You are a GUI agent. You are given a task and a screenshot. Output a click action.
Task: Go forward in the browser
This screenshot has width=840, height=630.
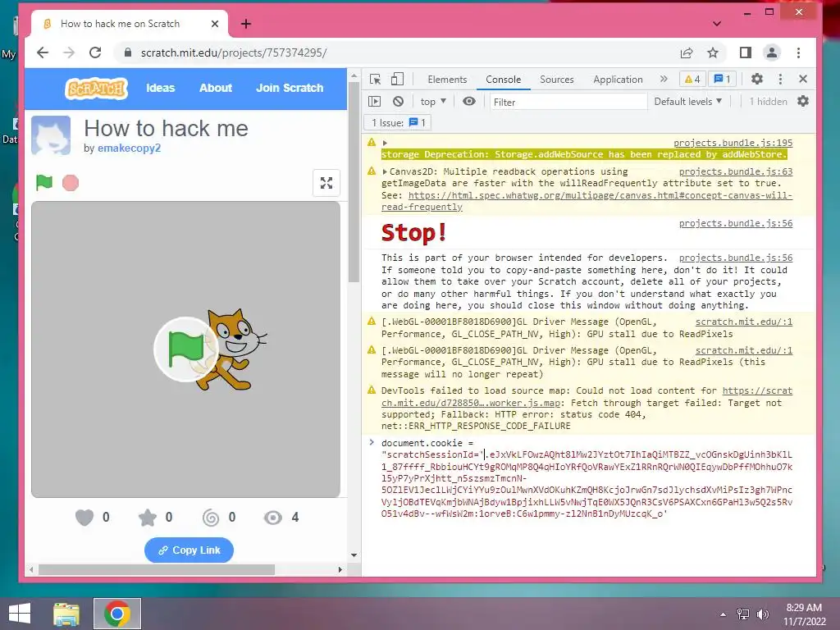tap(69, 52)
